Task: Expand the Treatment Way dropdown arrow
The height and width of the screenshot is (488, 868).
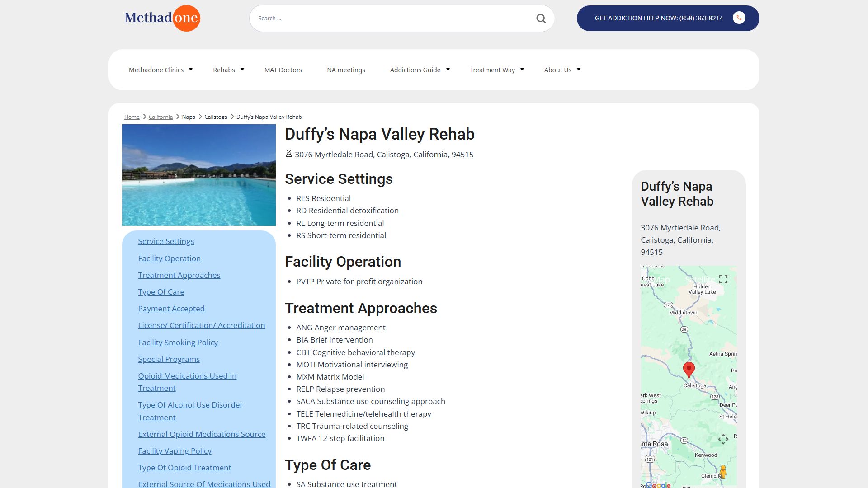Action: tap(522, 70)
